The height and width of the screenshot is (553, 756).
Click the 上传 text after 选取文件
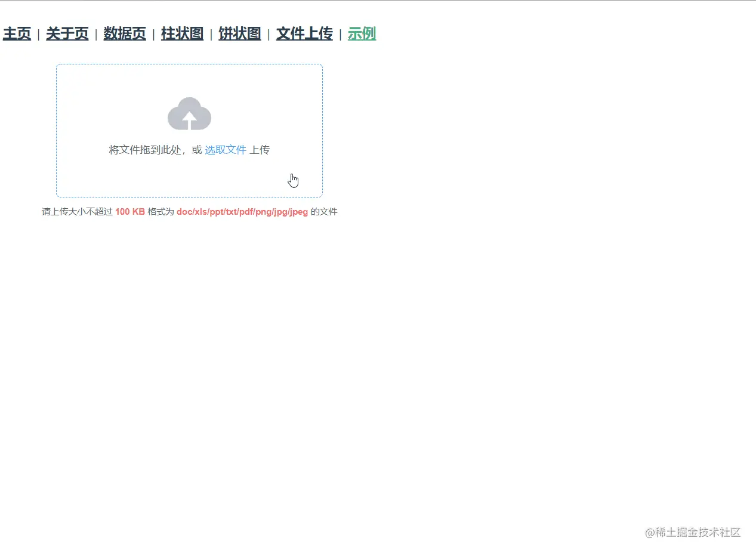(x=259, y=150)
